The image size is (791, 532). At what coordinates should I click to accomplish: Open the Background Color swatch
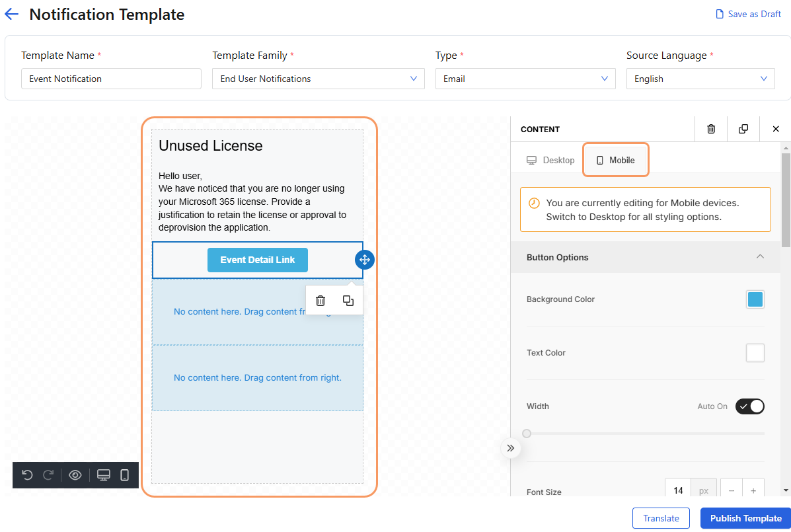(755, 299)
